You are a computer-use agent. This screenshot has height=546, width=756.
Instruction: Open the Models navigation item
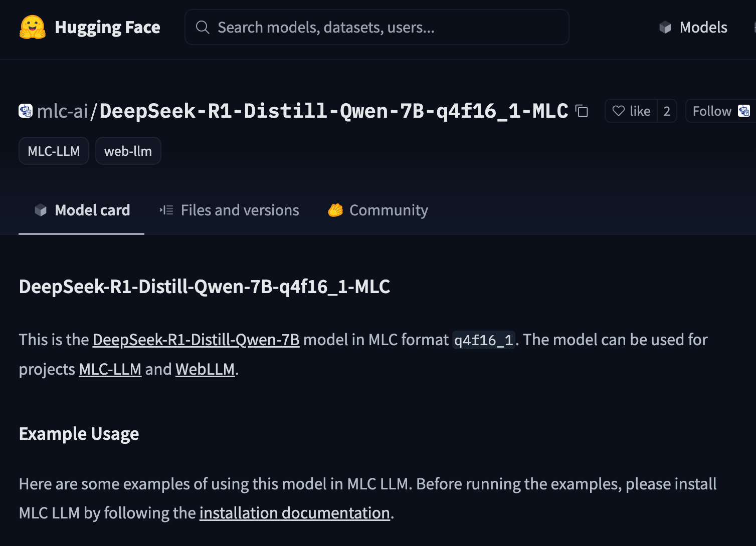coord(693,27)
